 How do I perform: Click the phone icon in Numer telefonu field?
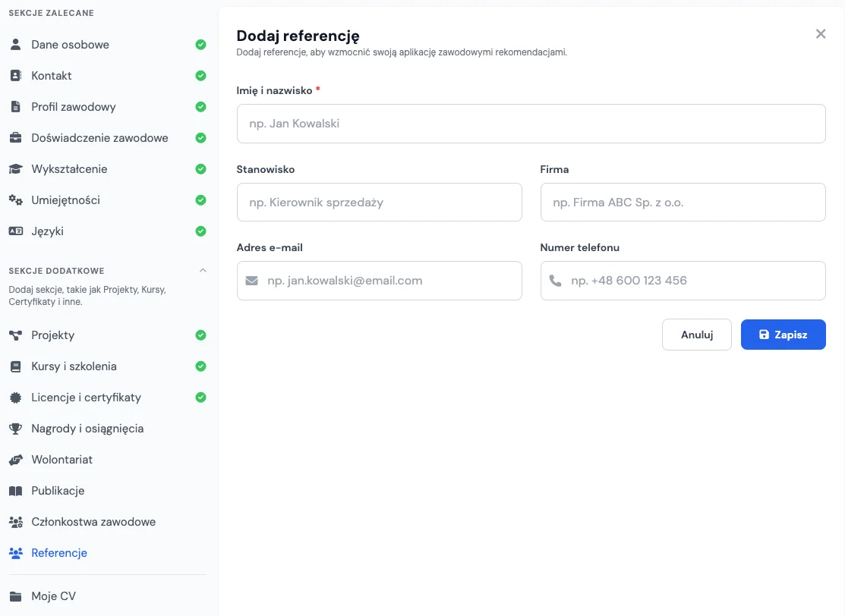[x=555, y=281]
